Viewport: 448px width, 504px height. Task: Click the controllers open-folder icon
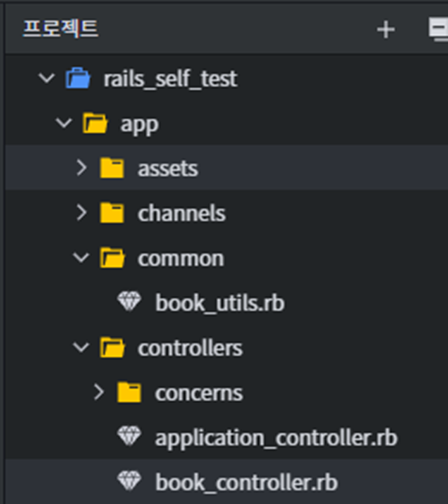click(112, 348)
